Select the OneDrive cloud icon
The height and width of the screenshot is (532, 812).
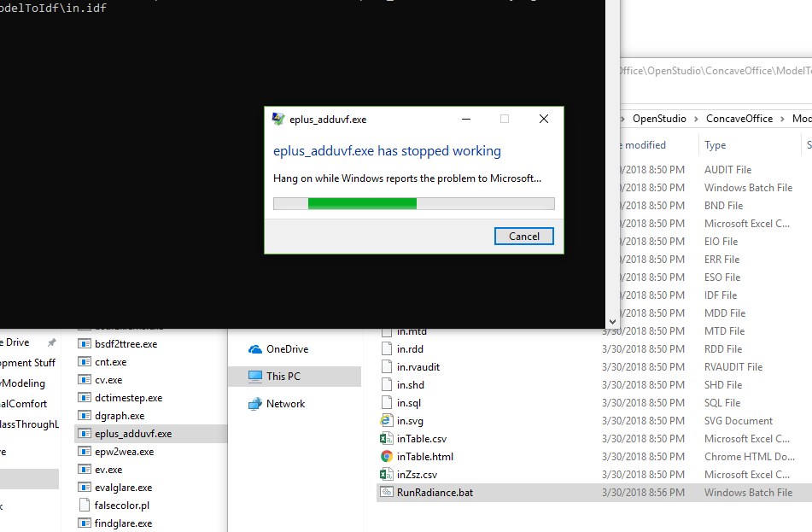coord(254,349)
